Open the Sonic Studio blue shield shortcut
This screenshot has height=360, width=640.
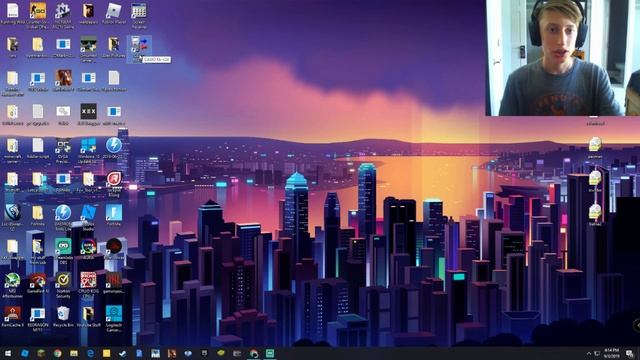click(x=12, y=218)
